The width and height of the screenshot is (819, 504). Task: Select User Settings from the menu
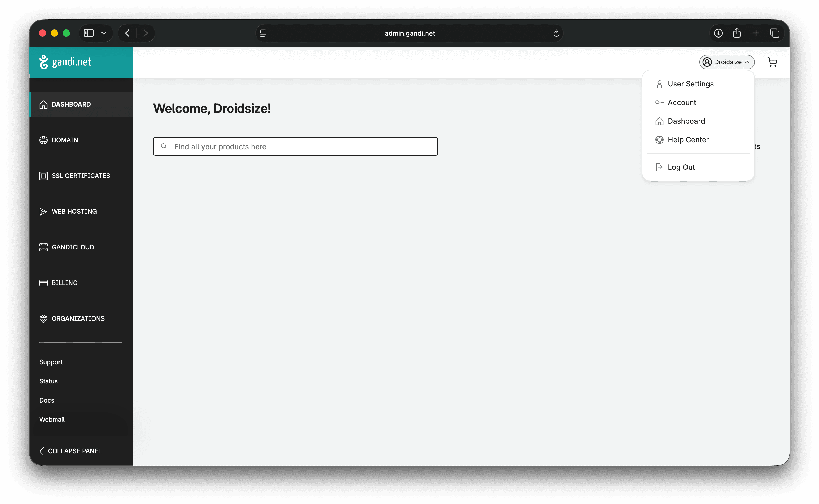690,84
